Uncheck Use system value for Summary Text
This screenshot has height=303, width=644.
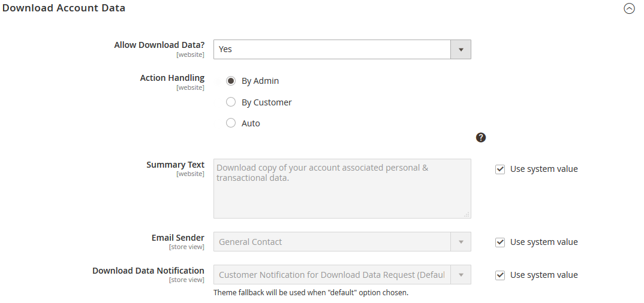click(x=500, y=169)
